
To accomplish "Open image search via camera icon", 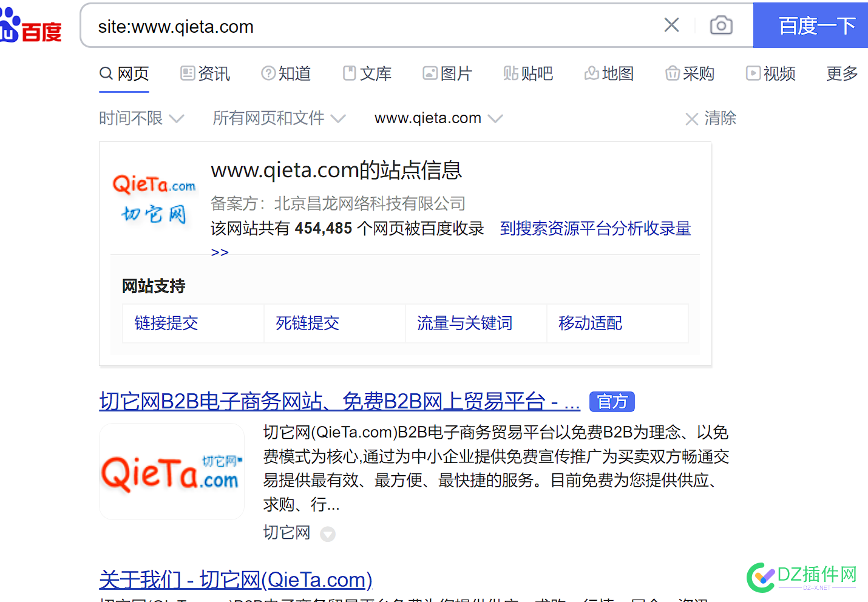I will coord(721,25).
